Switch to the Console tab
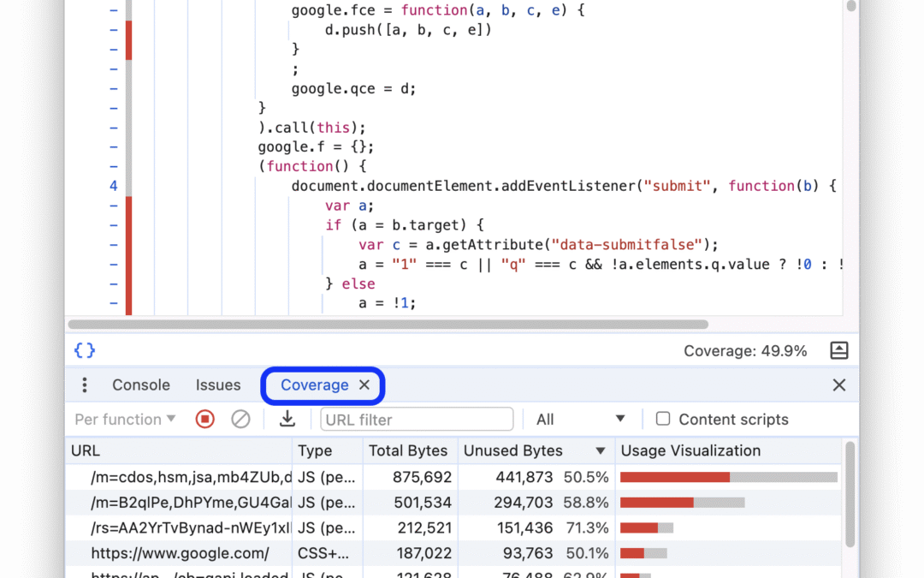Viewport: 924px width, 578px height. click(x=141, y=385)
